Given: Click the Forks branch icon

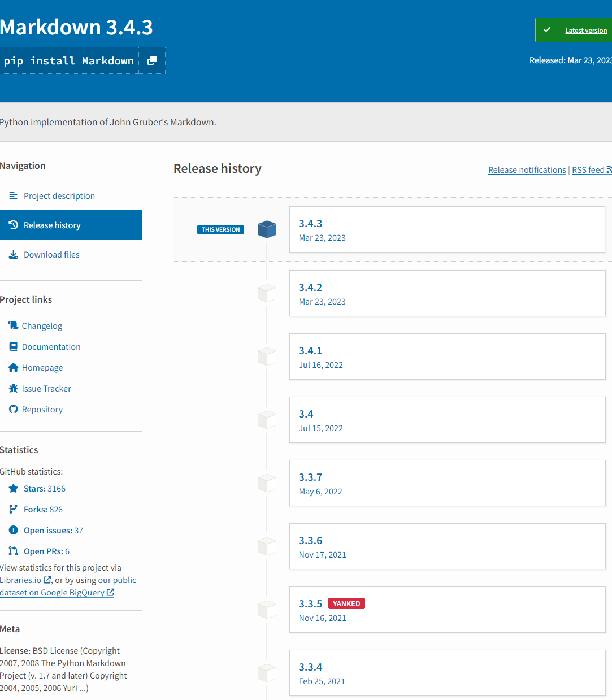Looking at the screenshot, I should coord(14,509).
